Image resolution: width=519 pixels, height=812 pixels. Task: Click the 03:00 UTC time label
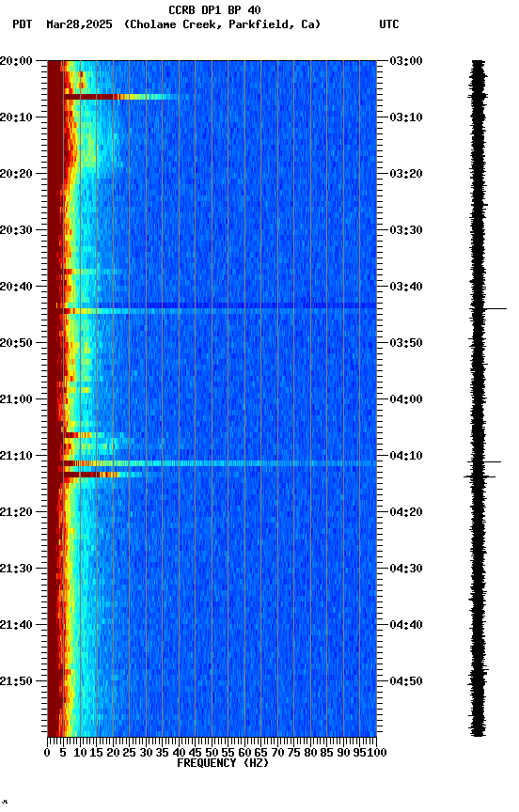(x=406, y=61)
